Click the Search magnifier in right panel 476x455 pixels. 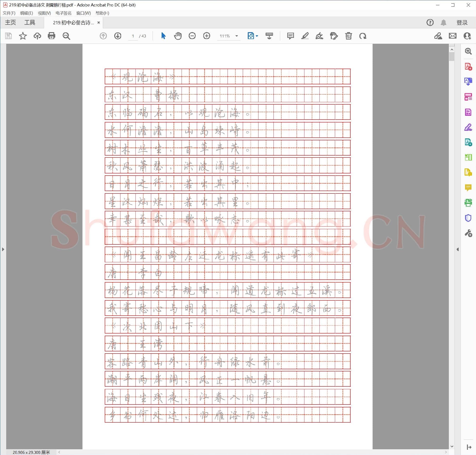tap(468, 51)
